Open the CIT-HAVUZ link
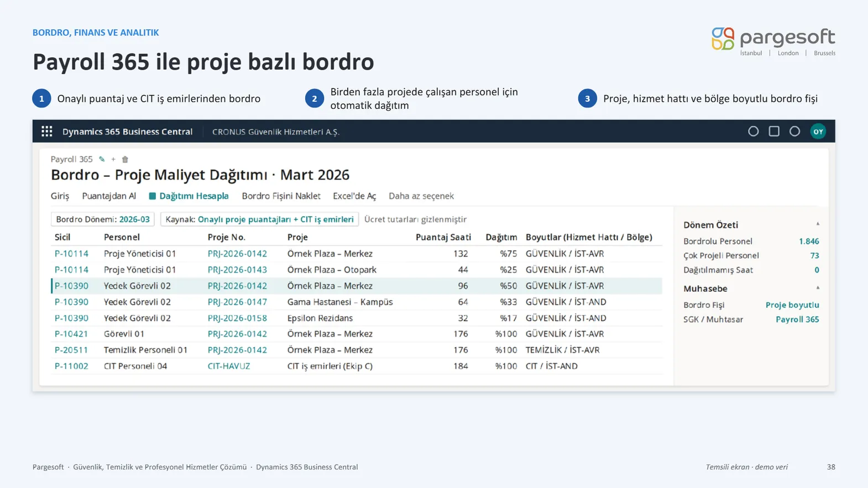This screenshot has width=868, height=488. tap(229, 366)
